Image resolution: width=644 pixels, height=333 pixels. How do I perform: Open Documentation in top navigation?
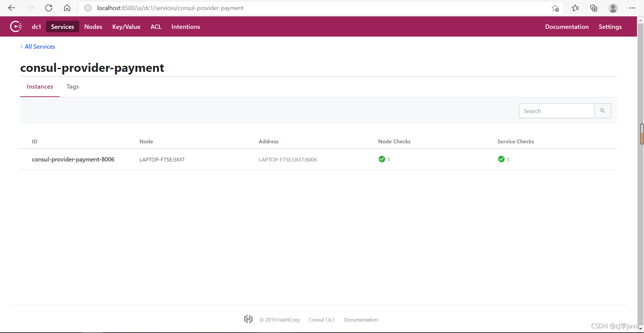(567, 27)
